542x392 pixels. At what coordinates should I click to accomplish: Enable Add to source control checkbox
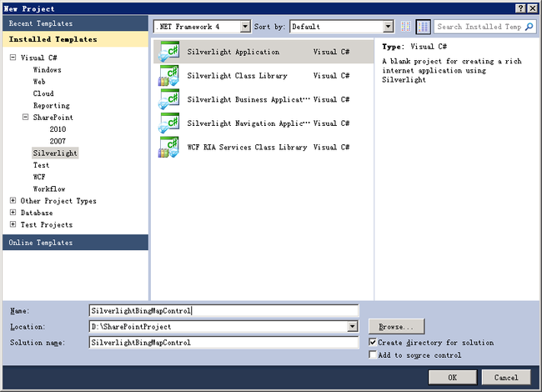click(373, 354)
